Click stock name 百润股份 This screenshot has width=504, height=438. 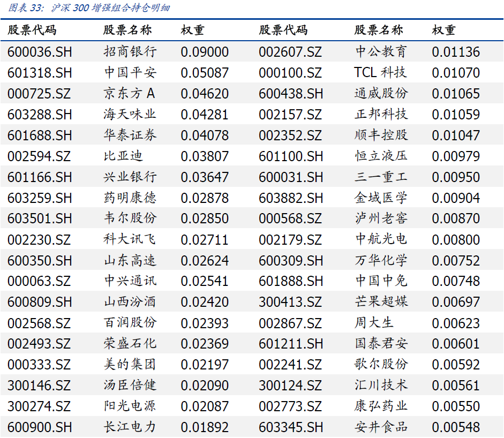pos(130,323)
